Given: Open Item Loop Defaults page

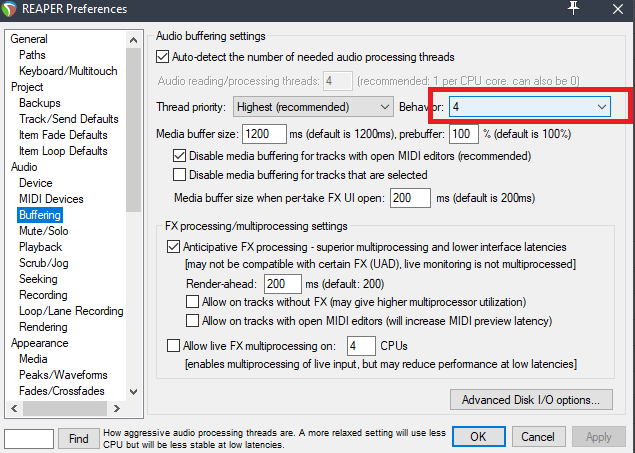Looking at the screenshot, I should point(63,151).
